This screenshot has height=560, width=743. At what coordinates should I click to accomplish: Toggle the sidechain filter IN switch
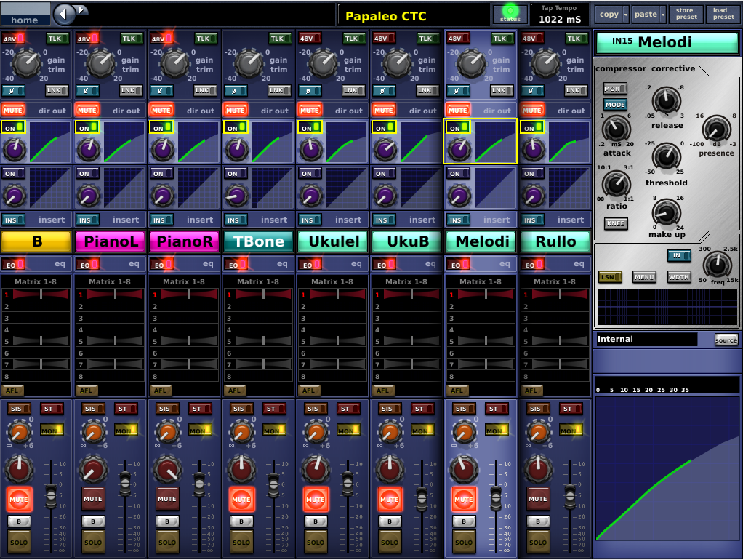click(x=678, y=255)
